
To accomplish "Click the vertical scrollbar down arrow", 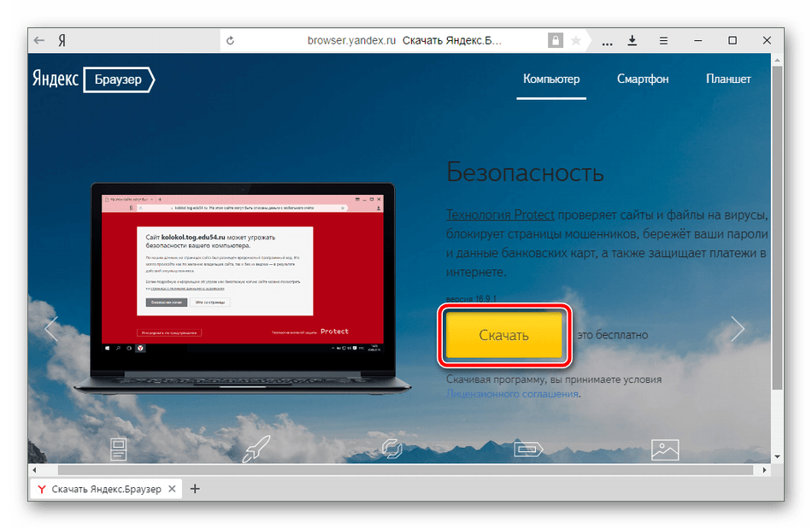I will click(777, 456).
